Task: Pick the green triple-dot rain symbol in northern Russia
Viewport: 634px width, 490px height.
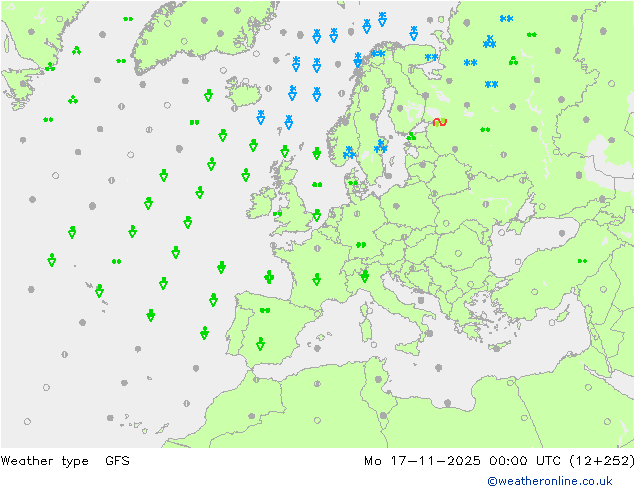Action: pos(514,61)
